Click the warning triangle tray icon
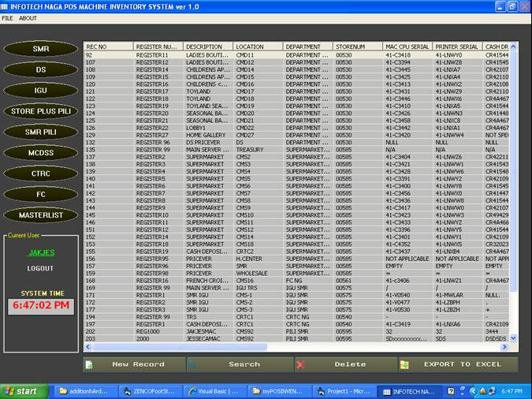532x399 pixels. click(x=482, y=391)
